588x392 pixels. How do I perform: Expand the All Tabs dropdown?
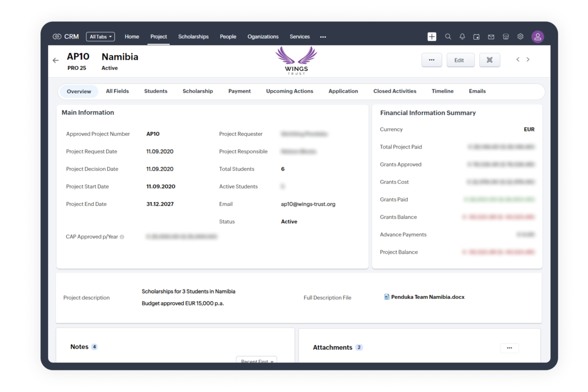(100, 37)
